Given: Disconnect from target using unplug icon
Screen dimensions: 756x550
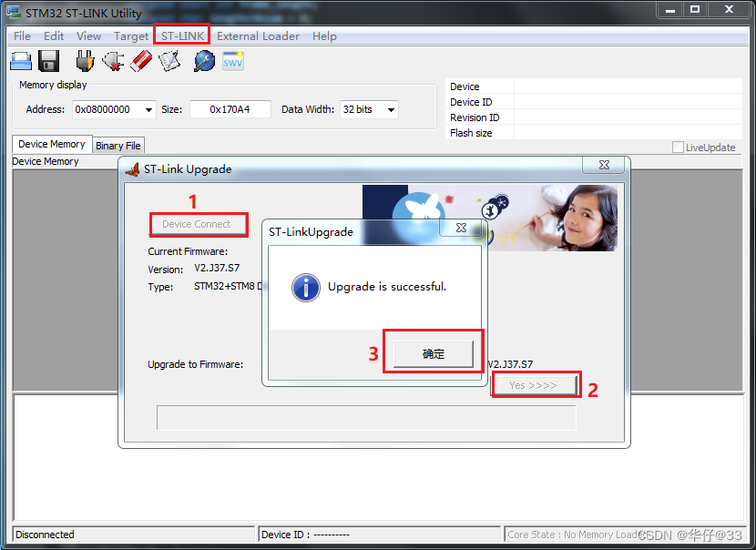Looking at the screenshot, I should [113, 62].
